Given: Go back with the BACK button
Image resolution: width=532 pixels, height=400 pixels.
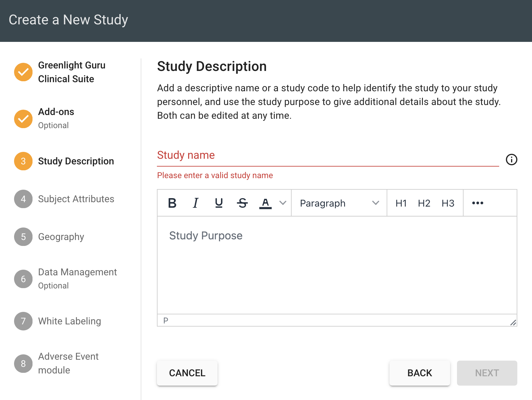Looking at the screenshot, I should click(419, 373).
